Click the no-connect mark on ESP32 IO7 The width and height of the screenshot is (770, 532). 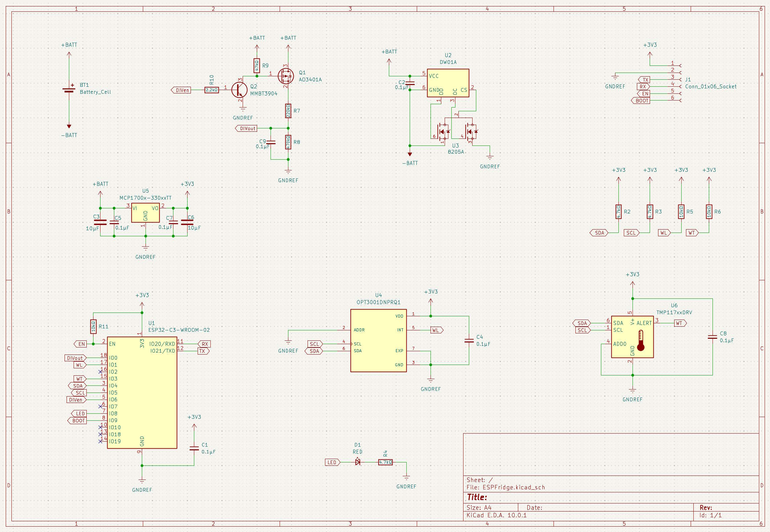(100, 406)
